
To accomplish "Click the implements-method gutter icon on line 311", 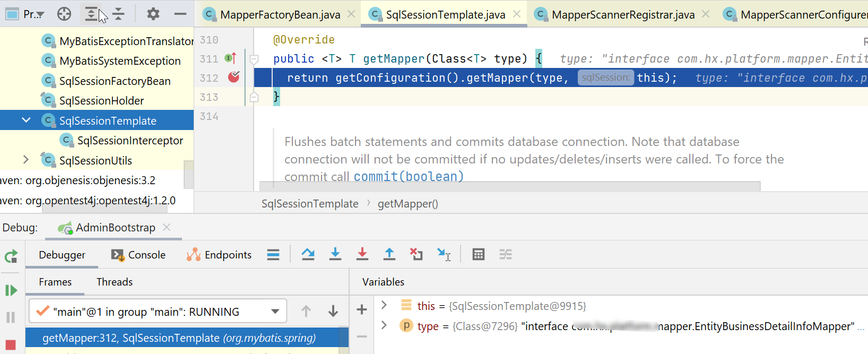I will click(x=230, y=58).
